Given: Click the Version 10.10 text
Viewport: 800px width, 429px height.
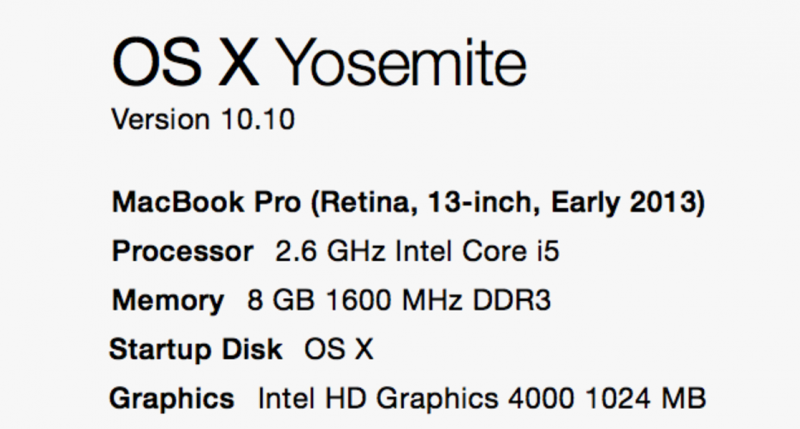Looking at the screenshot, I should (203, 119).
